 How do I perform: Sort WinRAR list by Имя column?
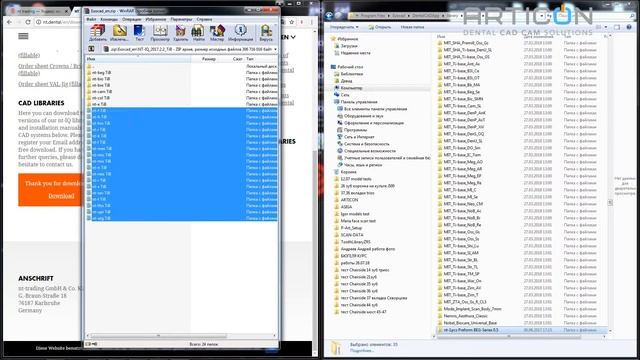(x=138, y=59)
